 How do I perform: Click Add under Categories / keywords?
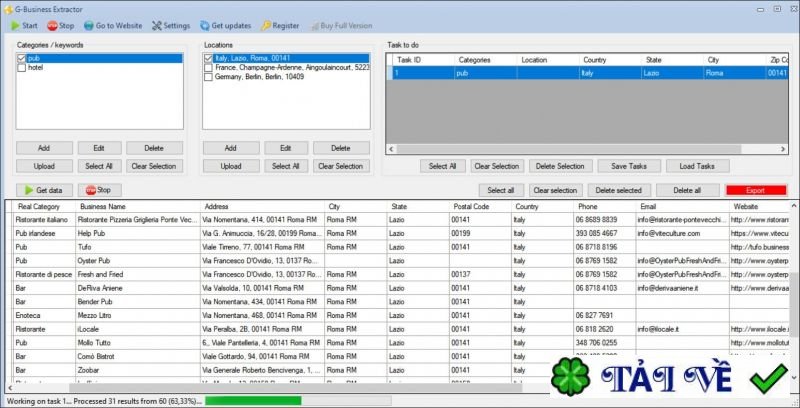click(x=44, y=148)
